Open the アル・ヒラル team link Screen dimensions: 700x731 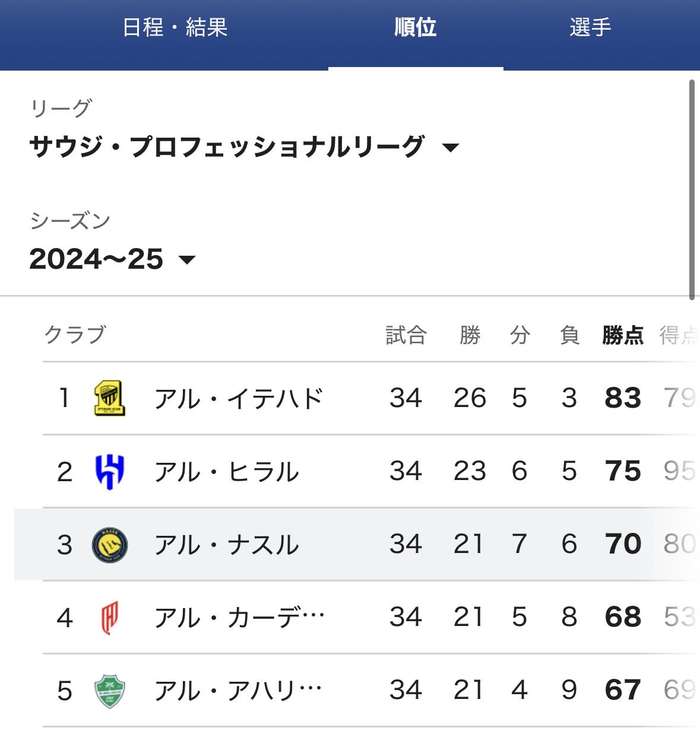(x=227, y=472)
